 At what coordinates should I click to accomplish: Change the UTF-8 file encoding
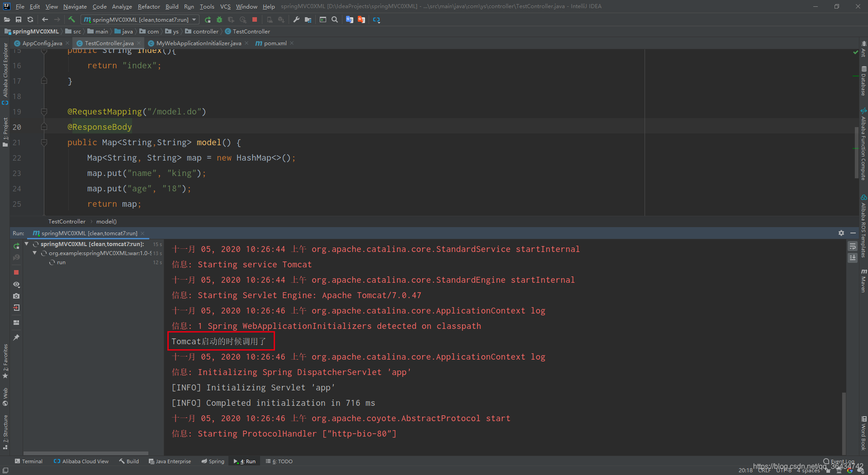784,470
